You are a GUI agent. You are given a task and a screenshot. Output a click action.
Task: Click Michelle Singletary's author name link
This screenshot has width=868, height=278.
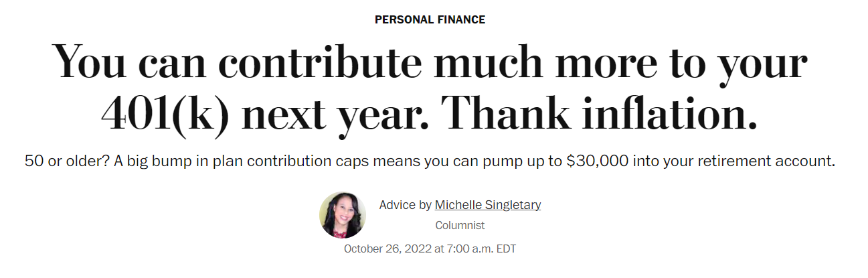[x=488, y=205]
